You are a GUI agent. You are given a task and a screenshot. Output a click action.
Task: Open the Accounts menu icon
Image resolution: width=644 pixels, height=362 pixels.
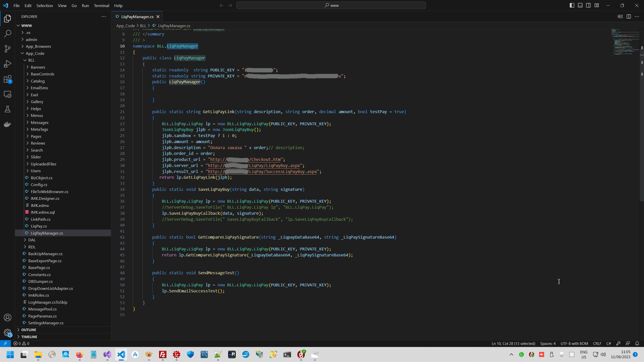point(8,318)
